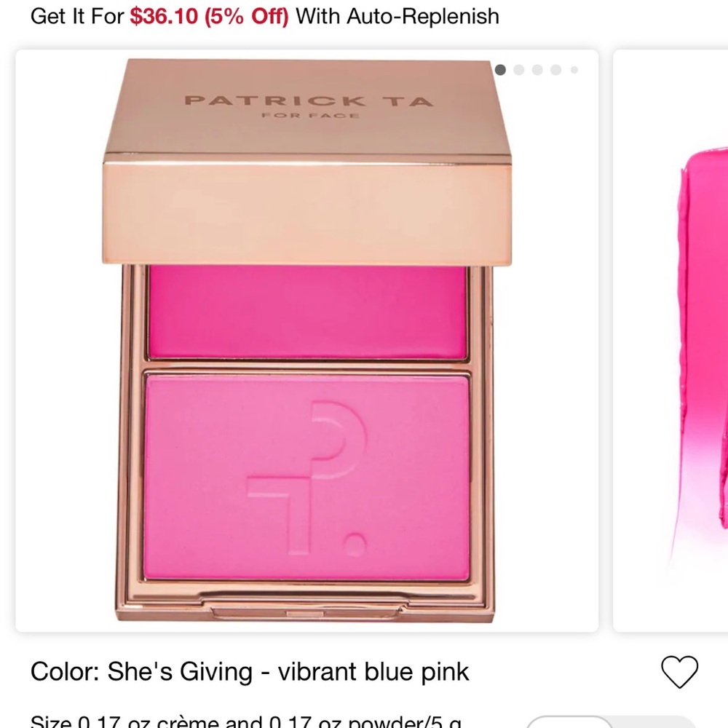Viewport: 728px width, 728px height.
Task: Add product to wishlist via heart icon
Action: pos(681,673)
